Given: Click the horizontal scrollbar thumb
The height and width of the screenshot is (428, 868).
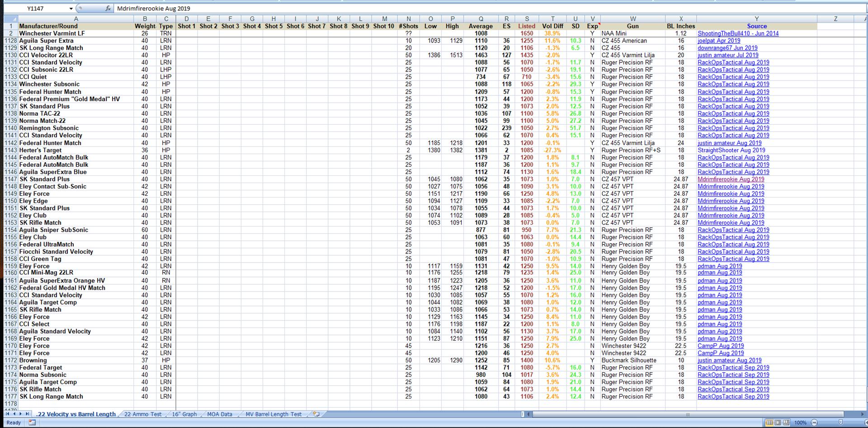Looking at the screenshot, I should [x=688, y=414].
